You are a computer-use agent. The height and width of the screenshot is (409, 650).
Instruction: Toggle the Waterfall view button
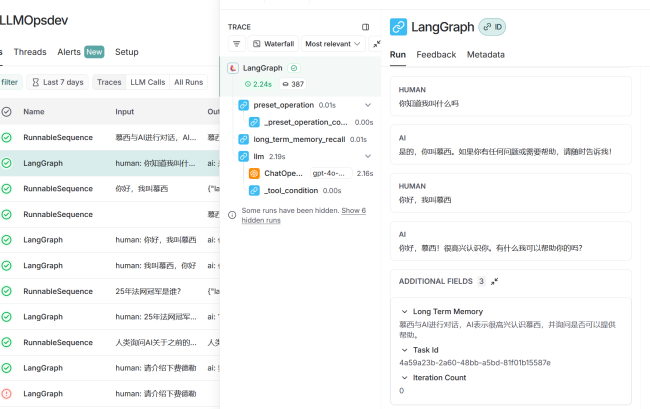(x=273, y=44)
